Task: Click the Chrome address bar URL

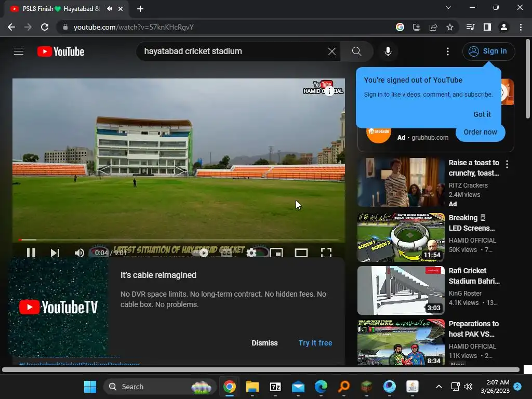Action: click(134, 27)
